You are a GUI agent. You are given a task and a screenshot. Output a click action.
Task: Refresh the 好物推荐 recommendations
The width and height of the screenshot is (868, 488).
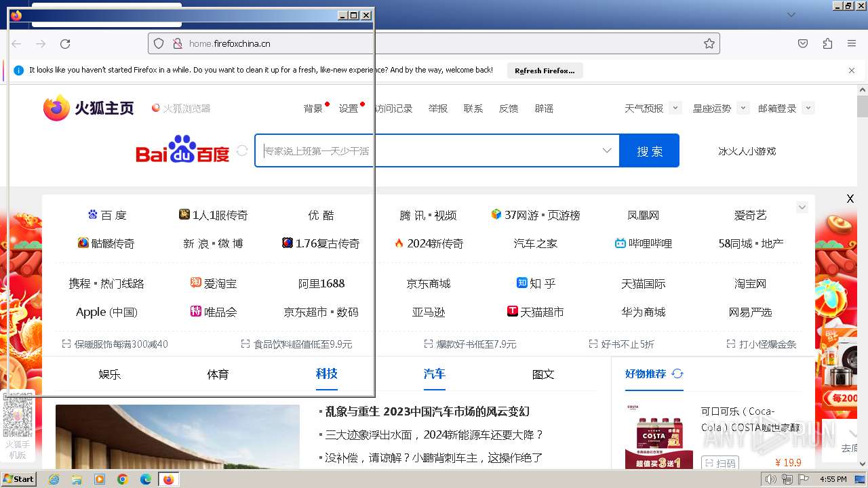[677, 373]
